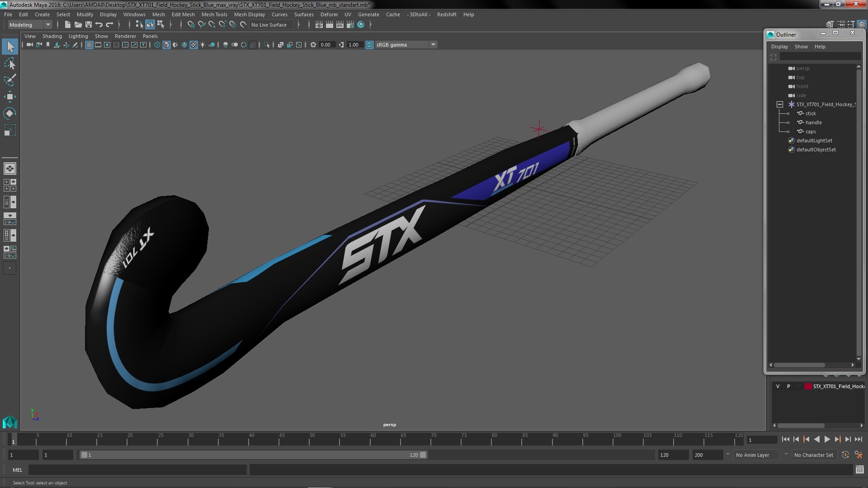Toggle wireframe shading in viewport

click(x=157, y=45)
